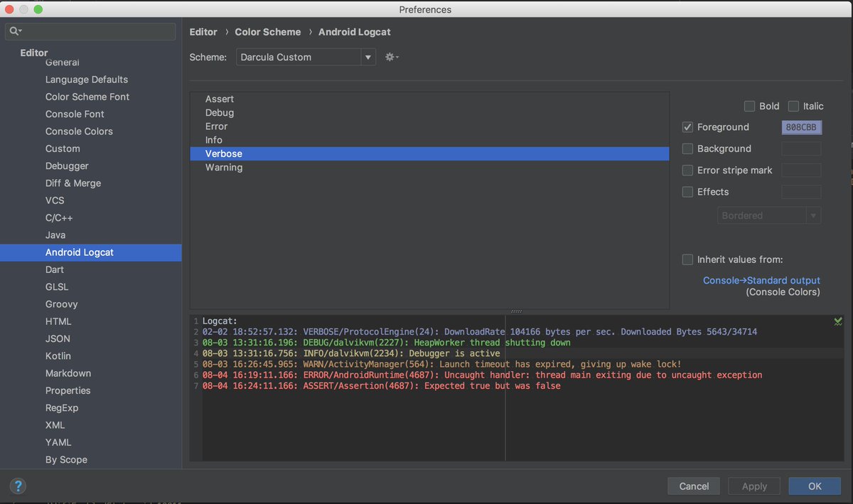Follow the Console→Standard output link
The height and width of the screenshot is (504, 853).
coord(761,280)
